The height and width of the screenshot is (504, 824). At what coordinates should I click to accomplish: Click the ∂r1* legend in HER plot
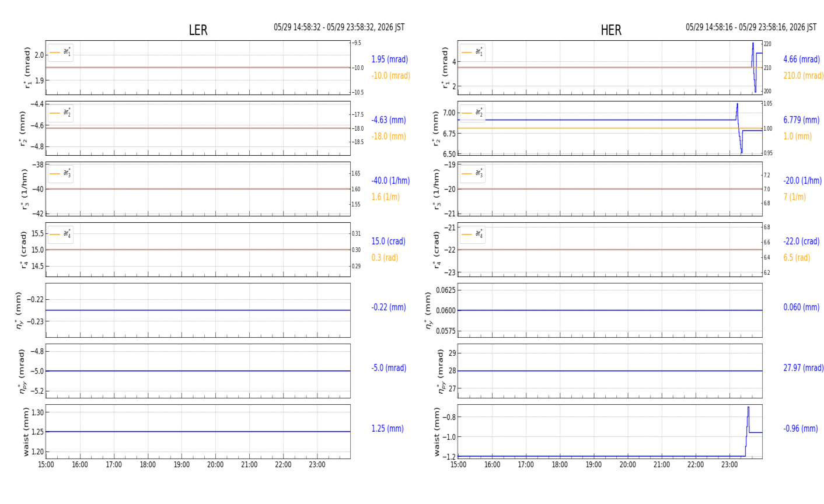pyautogui.click(x=473, y=52)
